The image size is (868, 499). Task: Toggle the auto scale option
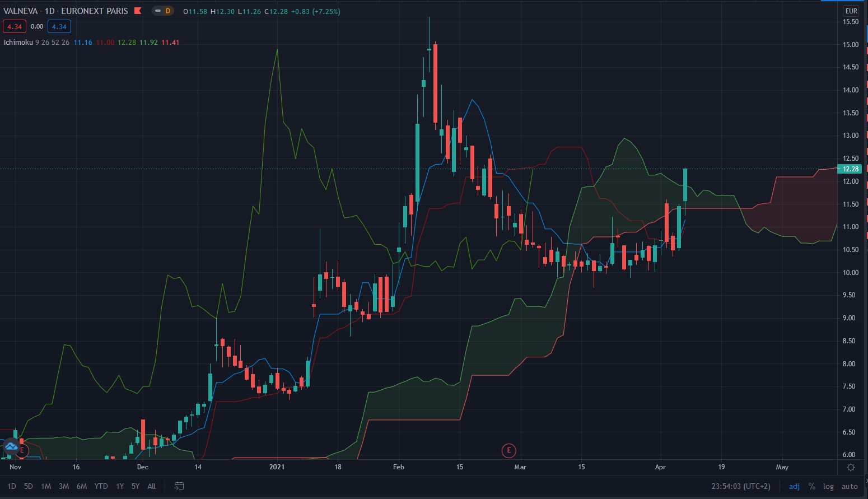tap(850, 486)
